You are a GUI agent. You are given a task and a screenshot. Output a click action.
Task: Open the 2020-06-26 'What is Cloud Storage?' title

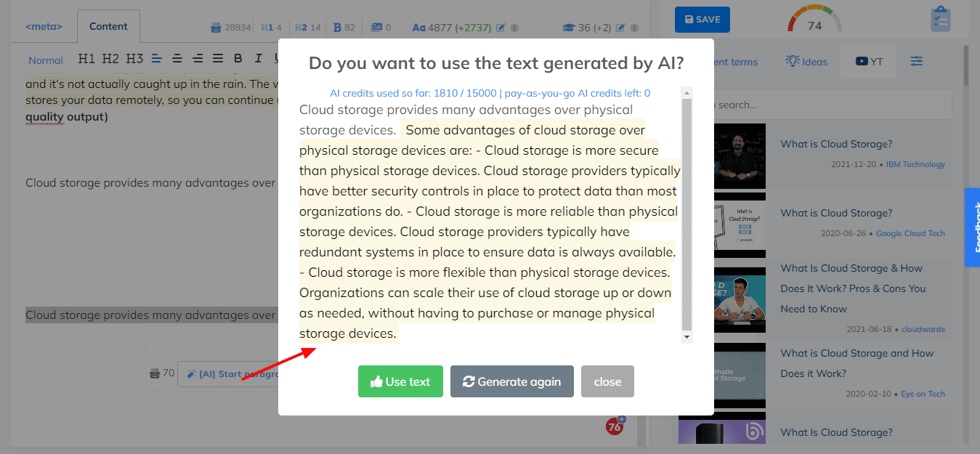[836, 213]
